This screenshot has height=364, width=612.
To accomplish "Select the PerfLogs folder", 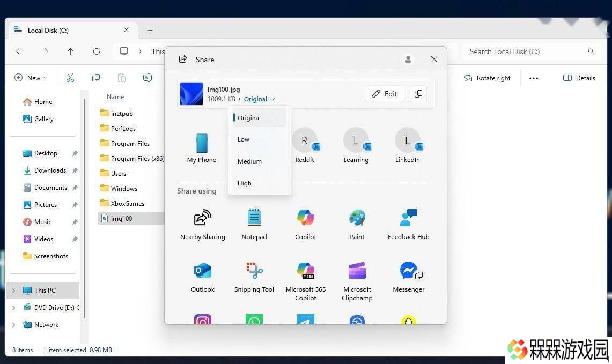I will click(x=118, y=128).
